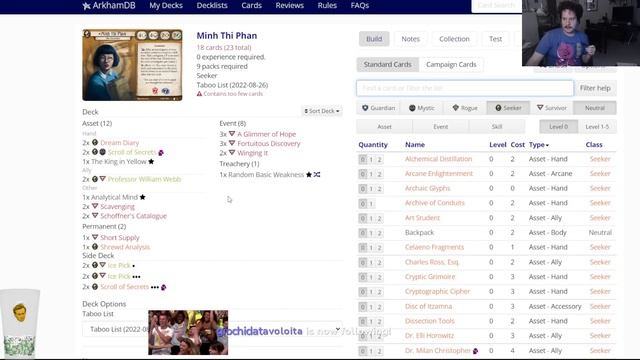The width and height of the screenshot is (640, 360).
Task: Click the warning icon beside Contains too few cards
Action: click(x=199, y=94)
